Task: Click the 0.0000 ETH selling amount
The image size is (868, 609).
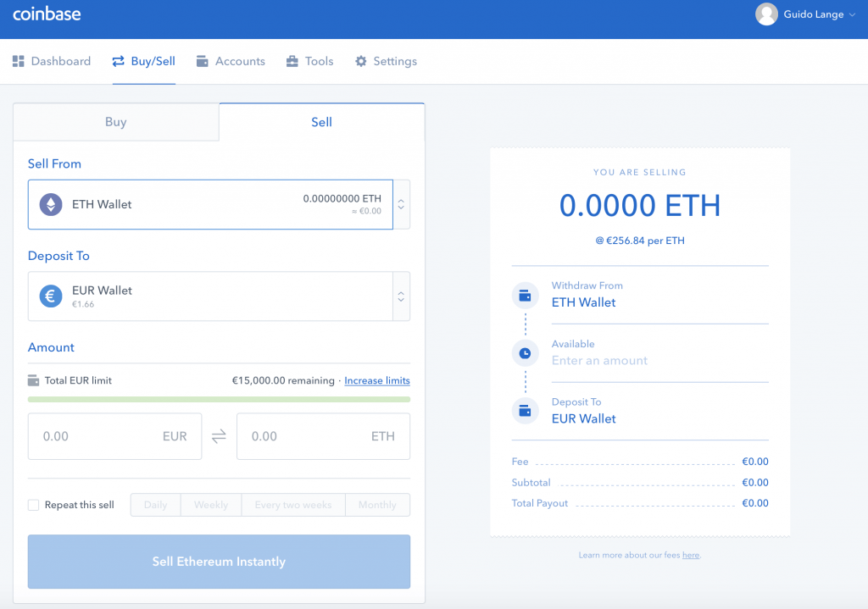Action: coord(640,206)
